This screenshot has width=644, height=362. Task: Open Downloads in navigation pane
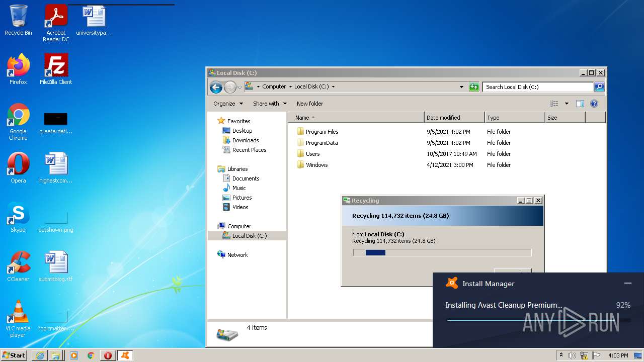(x=240, y=140)
